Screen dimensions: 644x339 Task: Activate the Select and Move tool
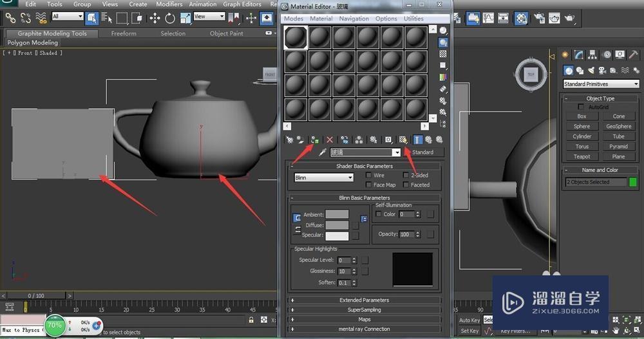[x=155, y=18]
